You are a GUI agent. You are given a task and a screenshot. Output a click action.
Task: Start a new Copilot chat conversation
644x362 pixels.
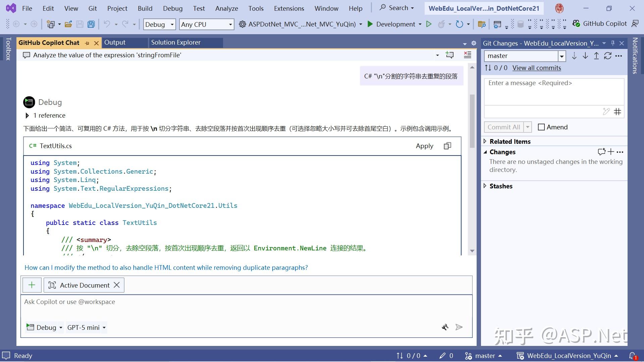point(449,55)
